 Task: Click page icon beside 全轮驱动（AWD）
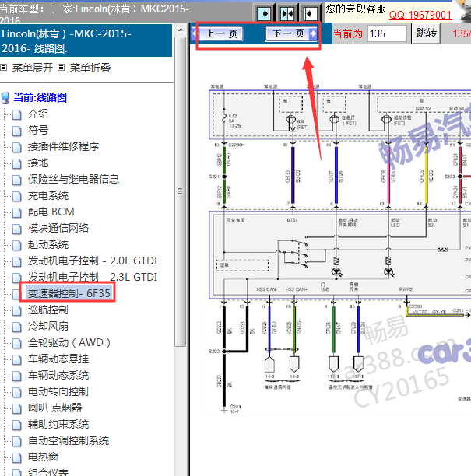coord(17,344)
